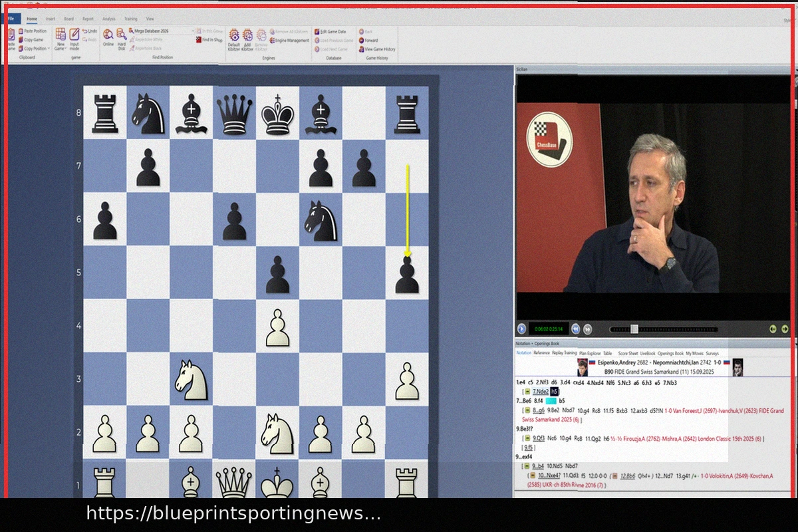Open the Mega Database 2026 dropdown
The height and width of the screenshot is (532, 798).
pyautogui.click(x=193, y=31)
